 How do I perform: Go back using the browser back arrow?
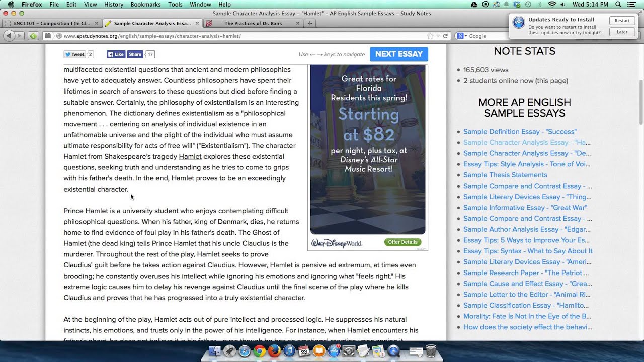[x=9, y=36]
